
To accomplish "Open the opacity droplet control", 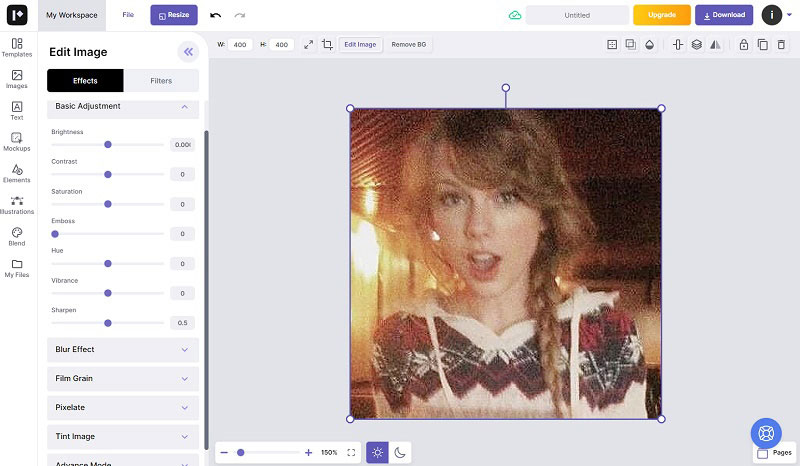I will click(x=649, y=44).
